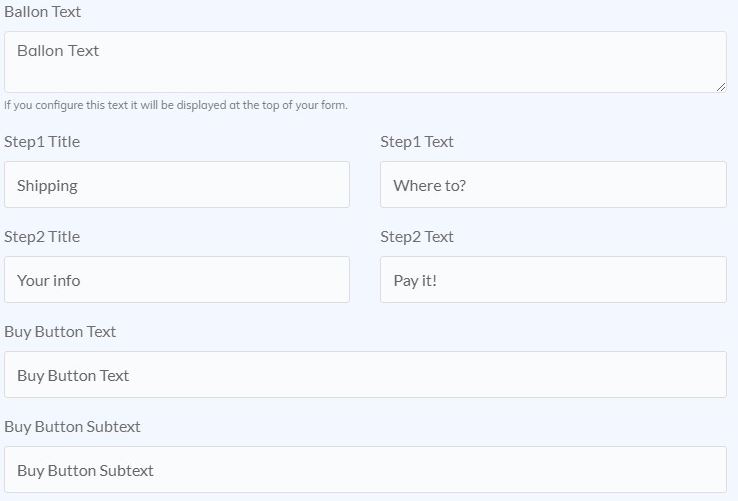The height and width of the screenshot is (501, 738).
Task: Click the helper text about form top display
Action: click(x=176, y=105)
